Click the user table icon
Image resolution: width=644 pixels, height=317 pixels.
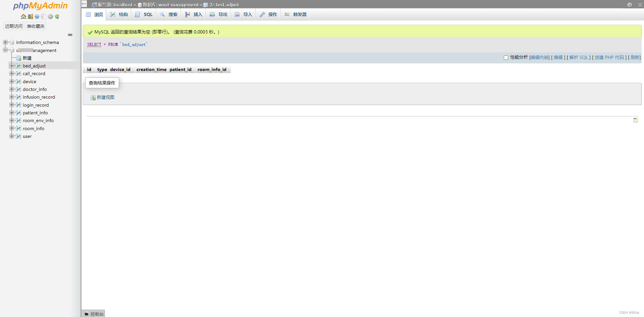18,136
